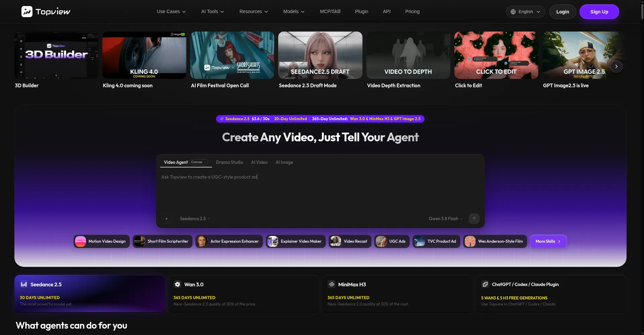Click the globe language icon

(513, 12)
